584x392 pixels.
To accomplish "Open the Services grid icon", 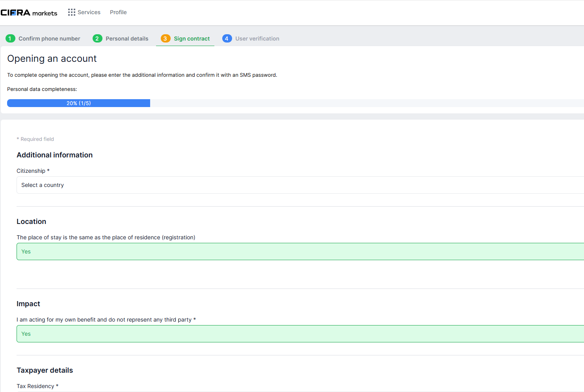I will click(x=72, y=12).
